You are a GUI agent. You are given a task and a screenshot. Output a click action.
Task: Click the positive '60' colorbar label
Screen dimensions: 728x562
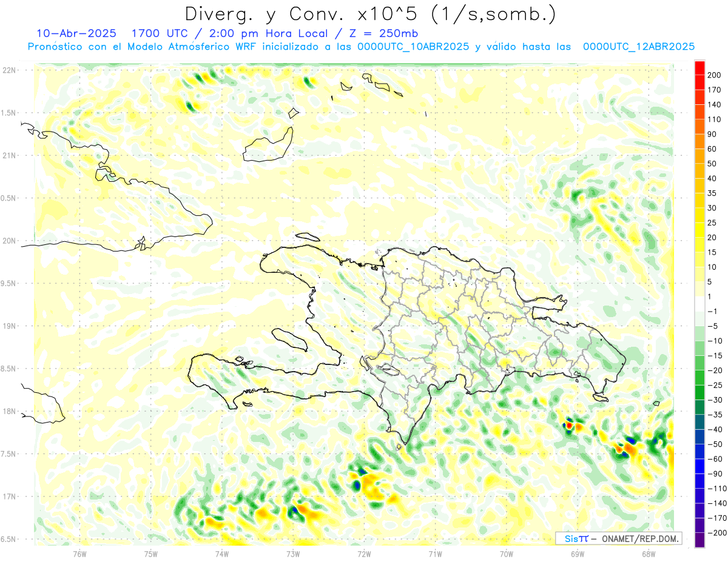712,149
